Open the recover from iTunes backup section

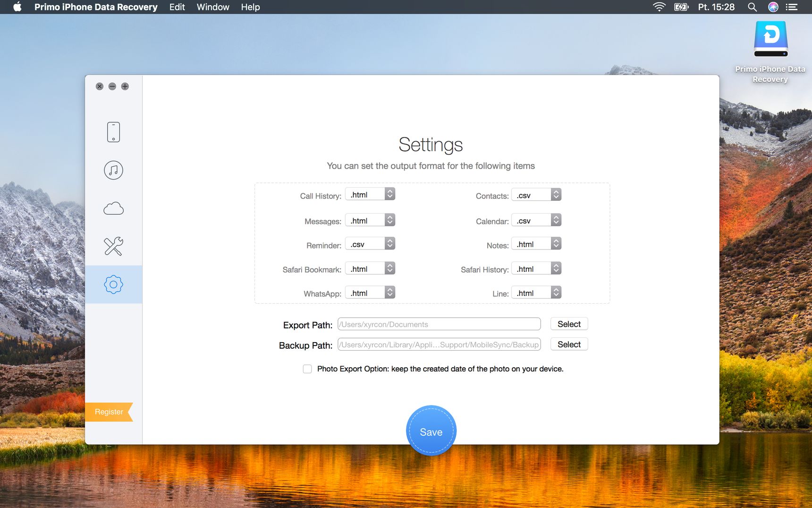[x=113, y=170]
